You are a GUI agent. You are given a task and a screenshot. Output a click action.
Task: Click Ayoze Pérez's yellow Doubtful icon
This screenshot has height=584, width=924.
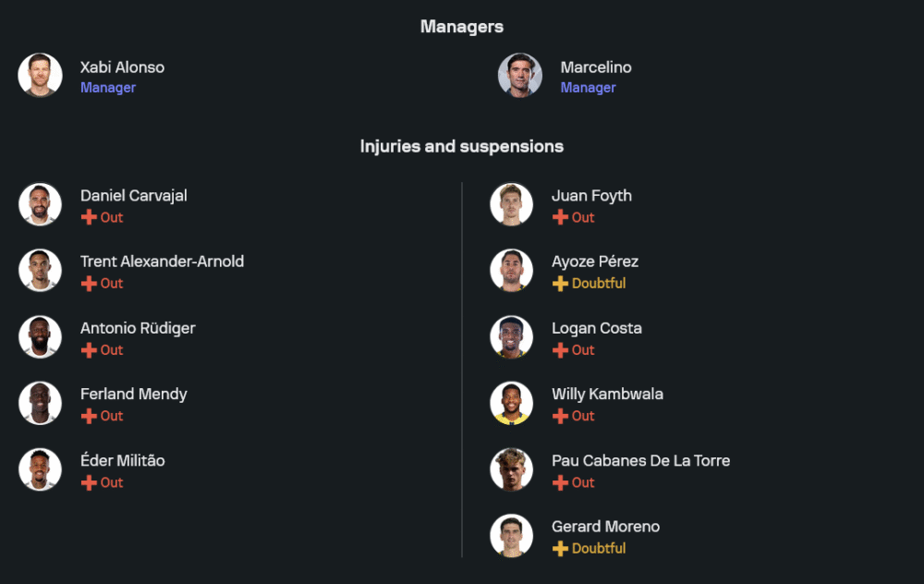pyautogui.click(x=560, y=284)
